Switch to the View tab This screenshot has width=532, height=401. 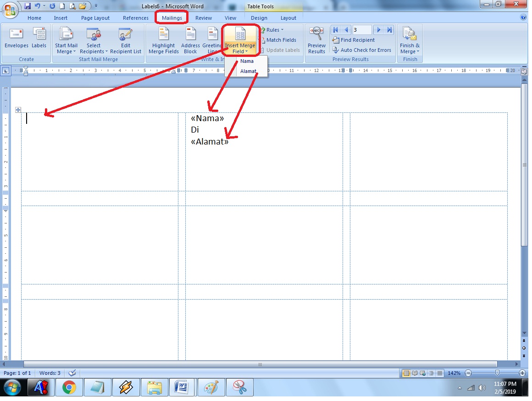pos(230,18)
